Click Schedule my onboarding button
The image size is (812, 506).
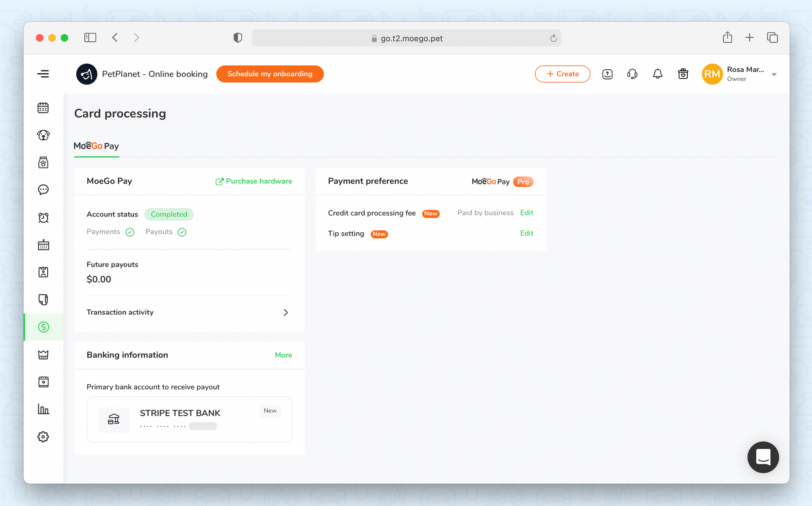[x=270, y=74]
